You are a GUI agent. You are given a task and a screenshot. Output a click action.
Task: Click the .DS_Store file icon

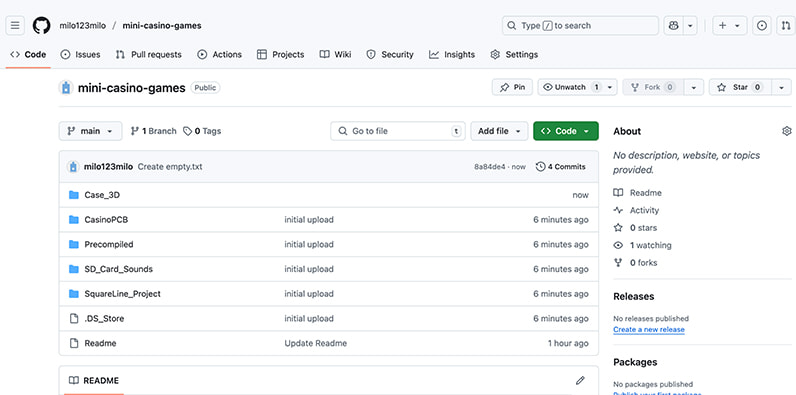(x=74, y=318)
